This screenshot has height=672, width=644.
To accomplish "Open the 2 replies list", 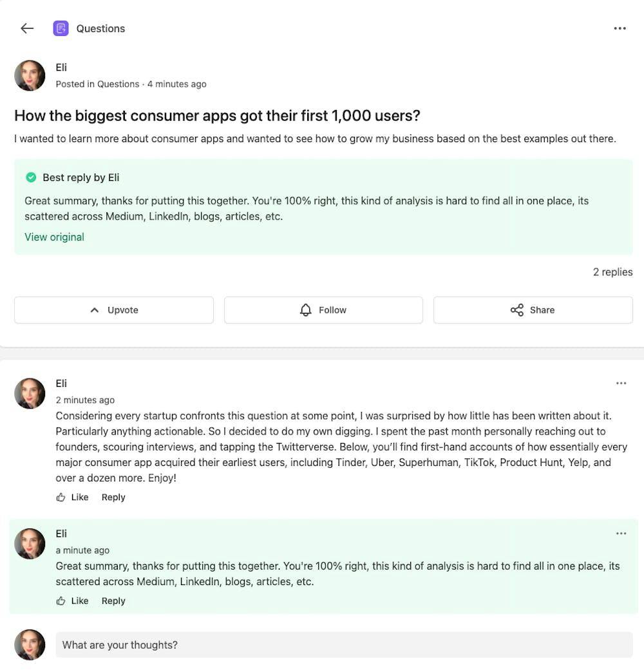I will click(x=612, y=272).
